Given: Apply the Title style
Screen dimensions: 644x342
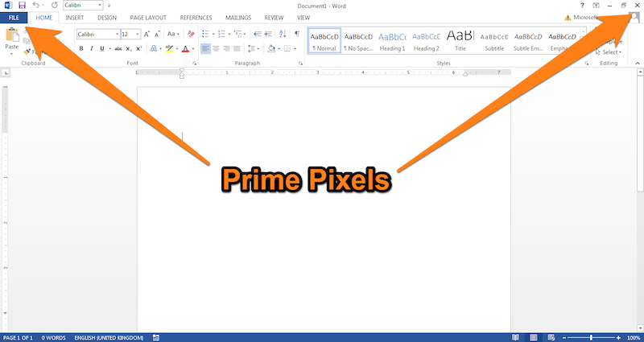Looking at the screenshot, I should pos(460,40).
